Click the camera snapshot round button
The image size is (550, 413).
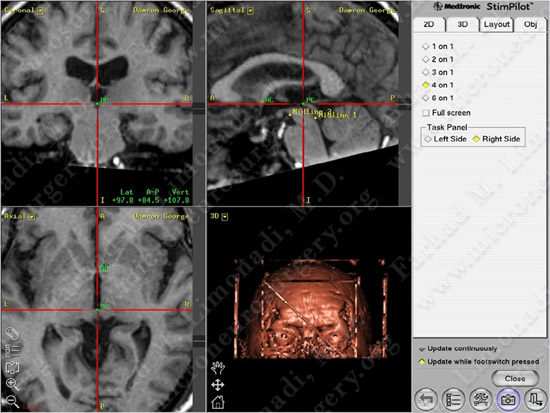[508, 399]
